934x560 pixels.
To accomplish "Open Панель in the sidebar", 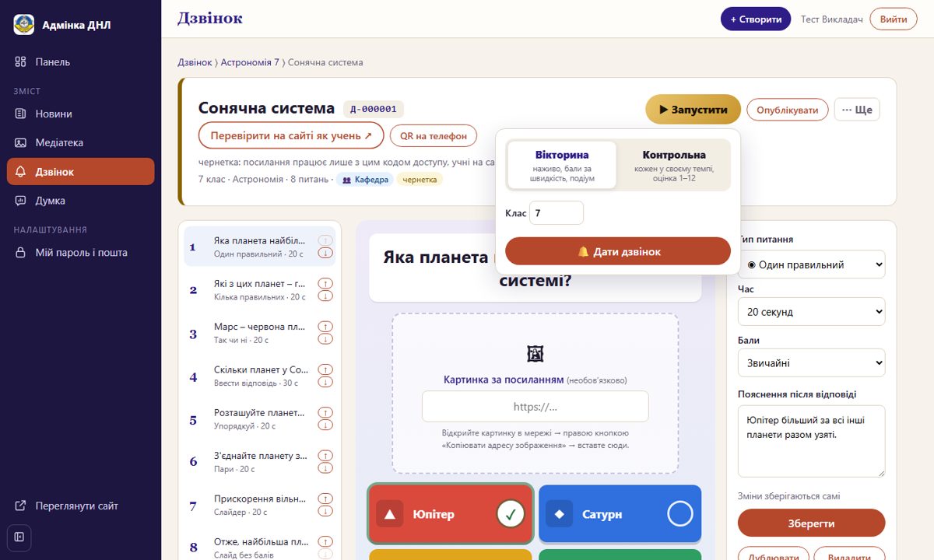I will coord(80,61).
